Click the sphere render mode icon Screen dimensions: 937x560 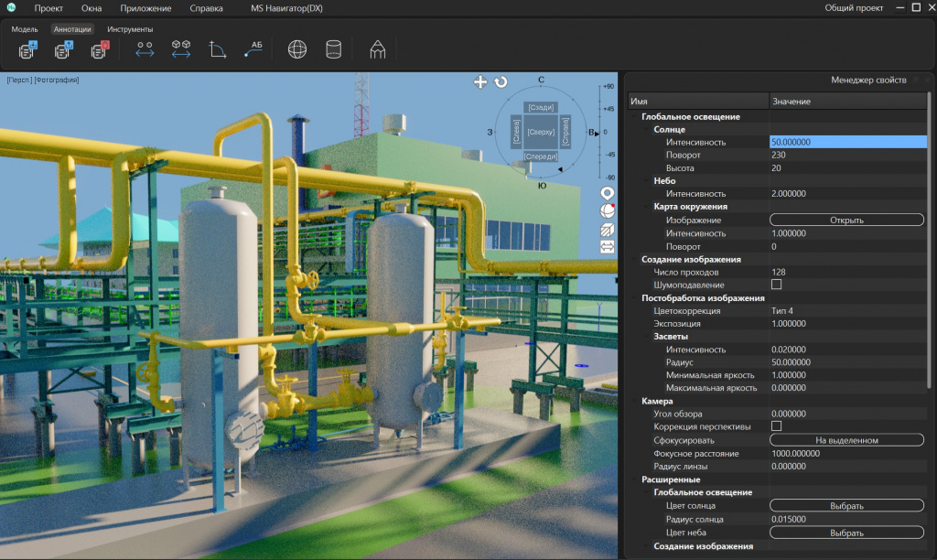pos(608,211)
